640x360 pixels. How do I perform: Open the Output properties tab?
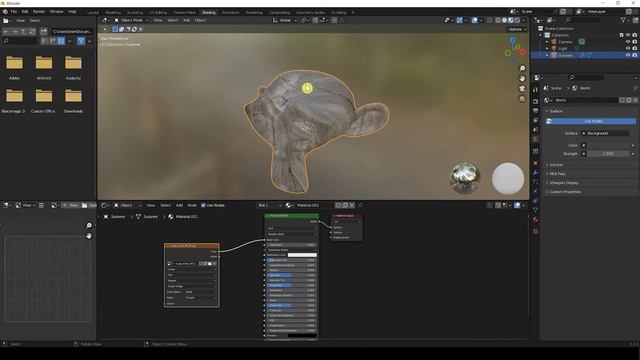[x=536, y=111]
